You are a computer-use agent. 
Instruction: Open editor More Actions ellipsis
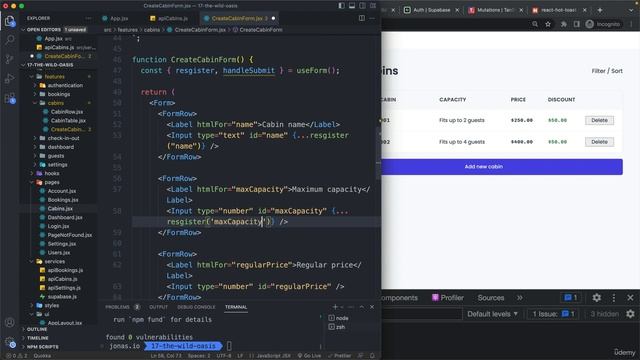pyautogui.click(x=371, y=18)
